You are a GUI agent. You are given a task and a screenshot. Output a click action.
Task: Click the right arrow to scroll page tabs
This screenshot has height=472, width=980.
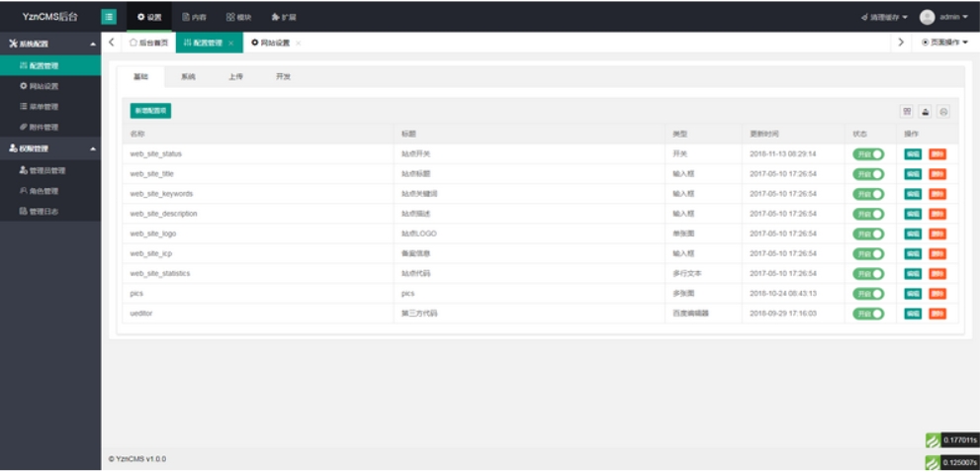901,43
